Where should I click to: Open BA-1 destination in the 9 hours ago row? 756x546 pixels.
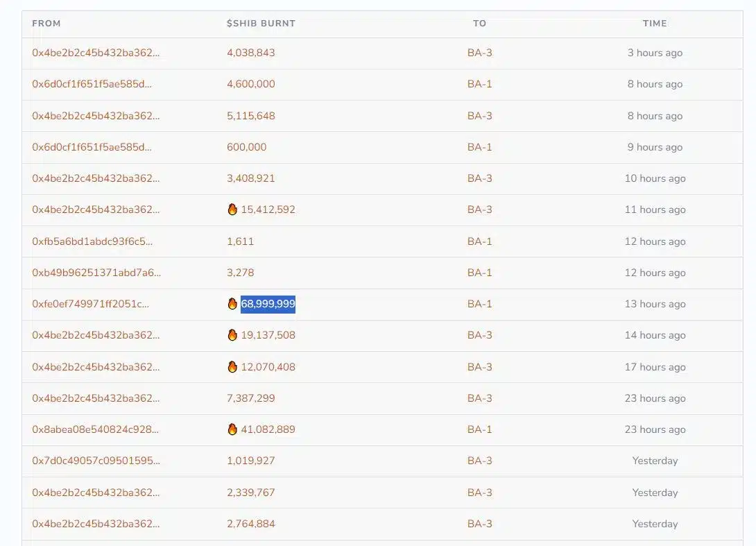point(480,147)
